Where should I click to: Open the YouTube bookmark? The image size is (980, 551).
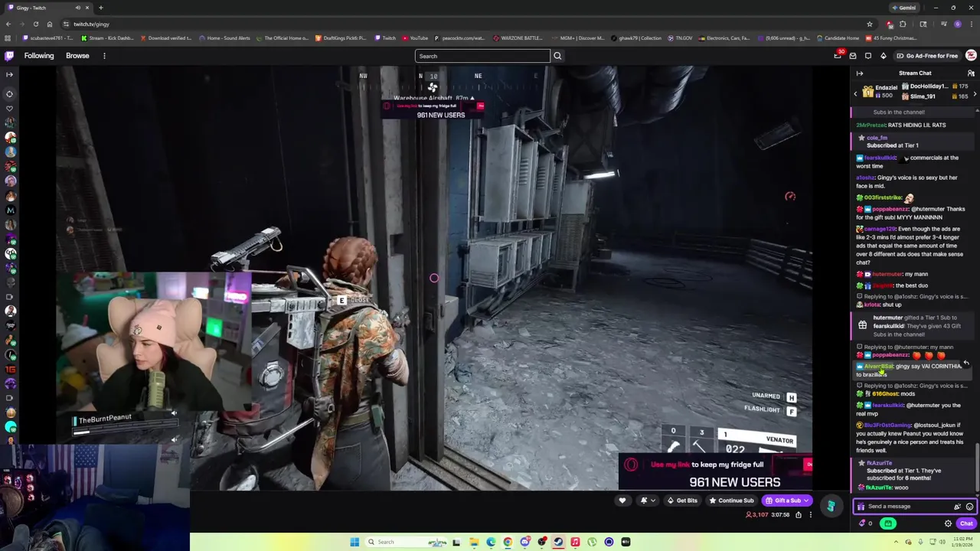pos(414,38)
